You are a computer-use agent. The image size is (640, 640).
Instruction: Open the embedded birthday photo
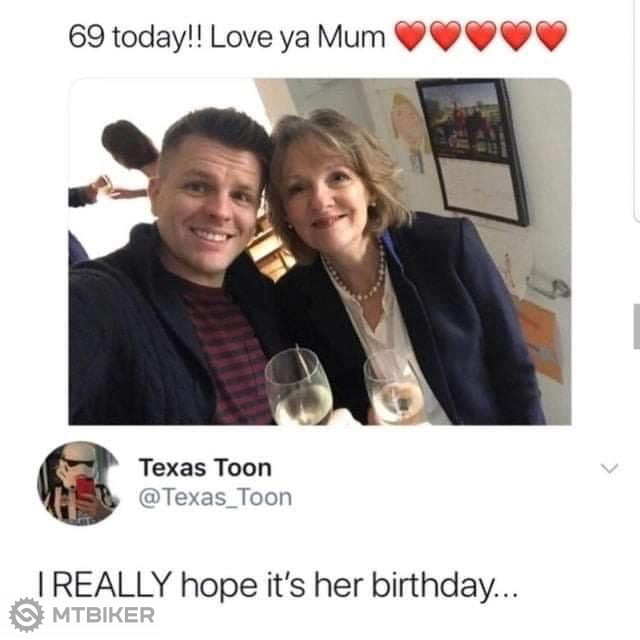[319, 251]
